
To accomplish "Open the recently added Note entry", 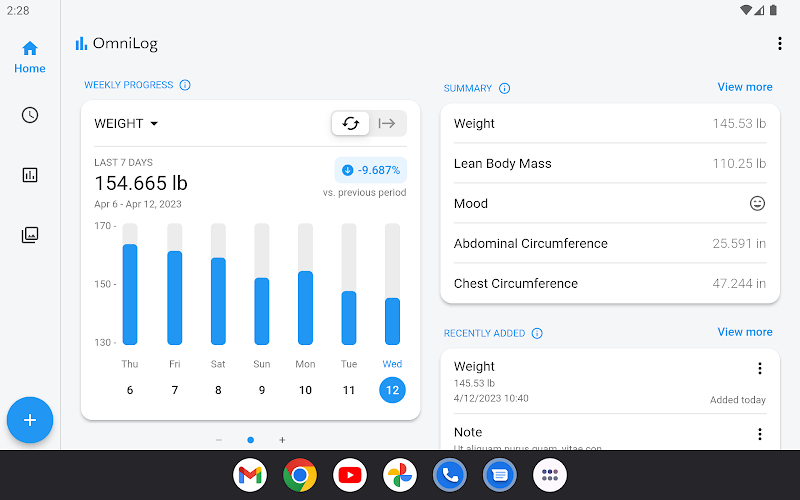I will pyautogui.click(x=610, y=432).
